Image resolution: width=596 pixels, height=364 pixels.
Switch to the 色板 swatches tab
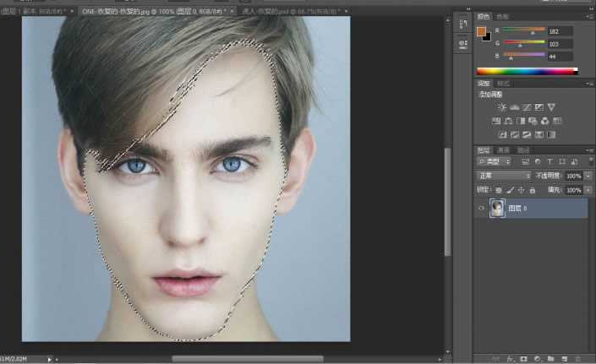pos(502,16)
